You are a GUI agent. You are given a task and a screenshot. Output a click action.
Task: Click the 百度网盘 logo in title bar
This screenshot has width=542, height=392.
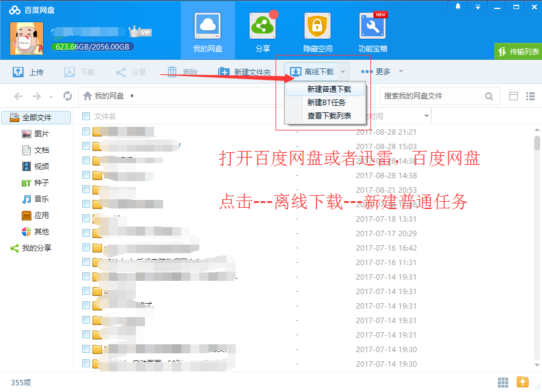(32, 10)
